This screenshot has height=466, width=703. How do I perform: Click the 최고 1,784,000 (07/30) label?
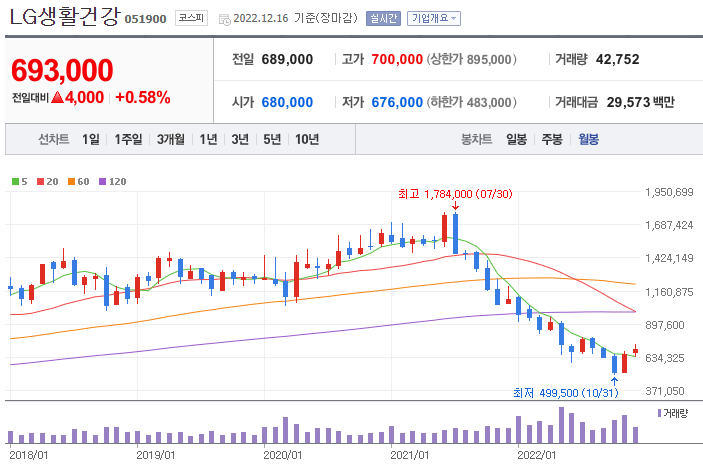click(x=455, y=194)
